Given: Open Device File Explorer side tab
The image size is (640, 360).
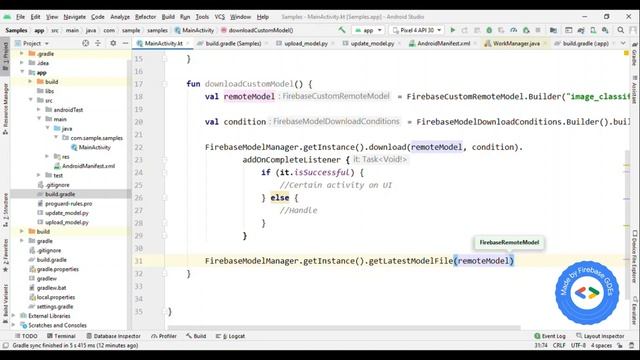Looking at the screenshot, I should 634,257.
